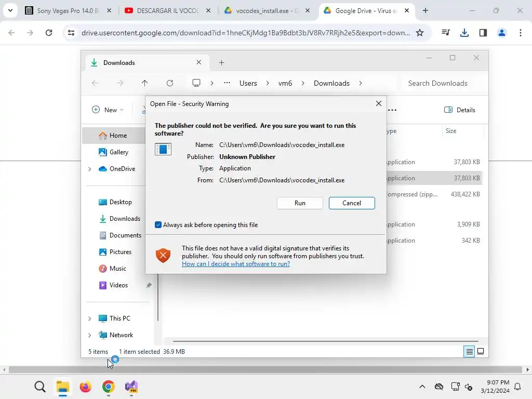The width and height of the screenshot is (532, 399).
Task: Add a new File Explorer tab
Action: pos(221,63)
